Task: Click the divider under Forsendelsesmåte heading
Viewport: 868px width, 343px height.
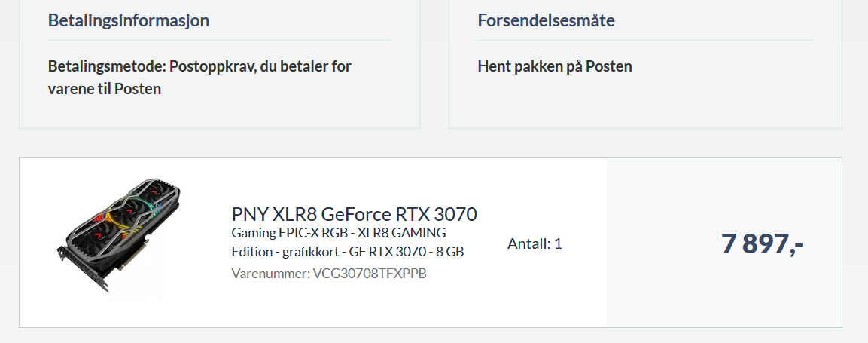Action: click(645, 41)
